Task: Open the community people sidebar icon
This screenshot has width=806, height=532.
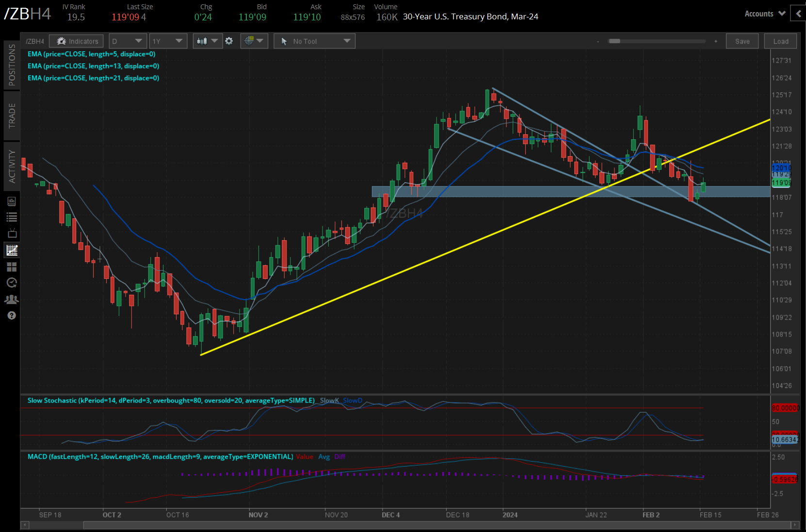Action: [12, 299]
